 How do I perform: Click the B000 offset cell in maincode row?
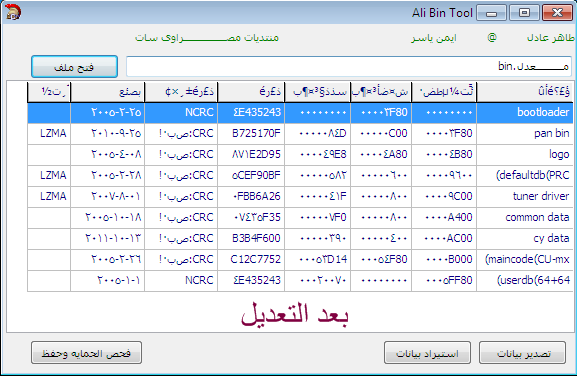coord(444,259)
